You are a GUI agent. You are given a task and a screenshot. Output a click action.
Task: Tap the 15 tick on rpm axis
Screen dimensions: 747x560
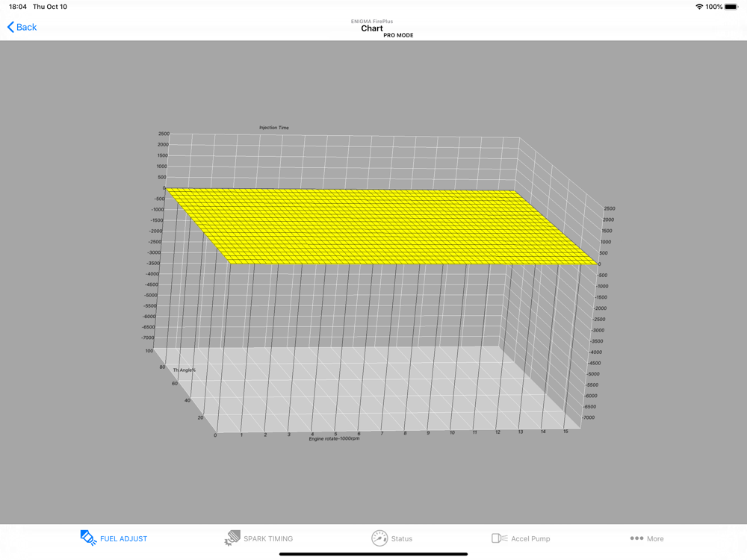(565, 432)
